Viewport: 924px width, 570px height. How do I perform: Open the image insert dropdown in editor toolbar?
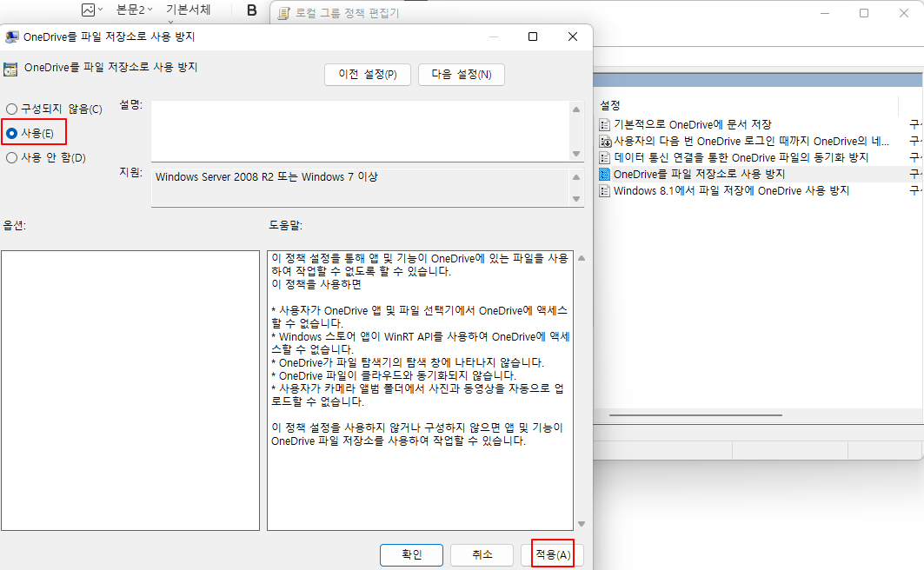tap(92, 10)
